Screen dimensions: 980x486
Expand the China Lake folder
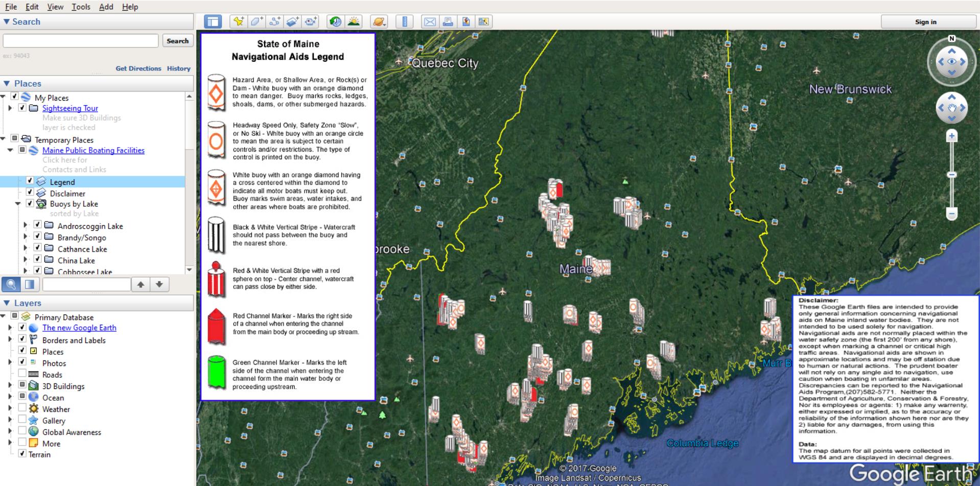26,260
